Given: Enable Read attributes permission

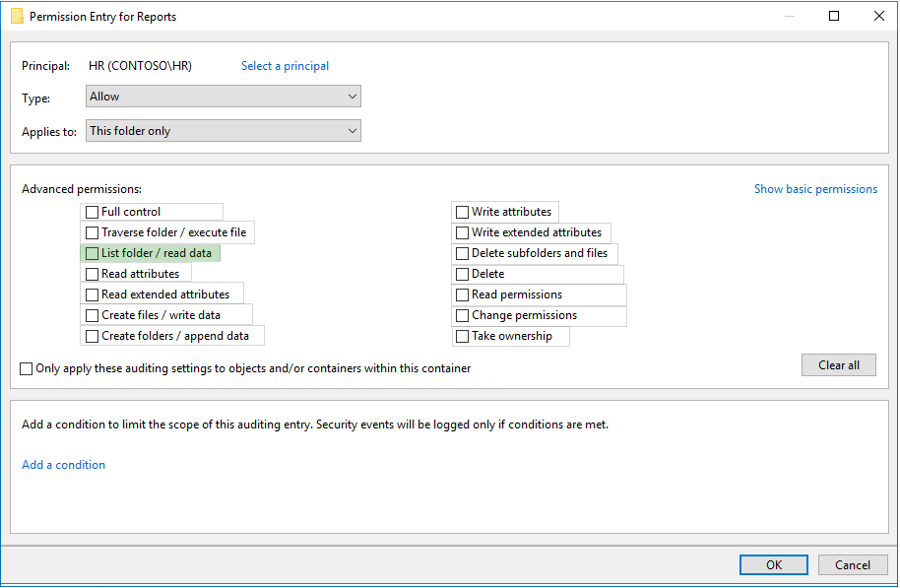Looking at the screenshot, I should (x=92, y=274).
